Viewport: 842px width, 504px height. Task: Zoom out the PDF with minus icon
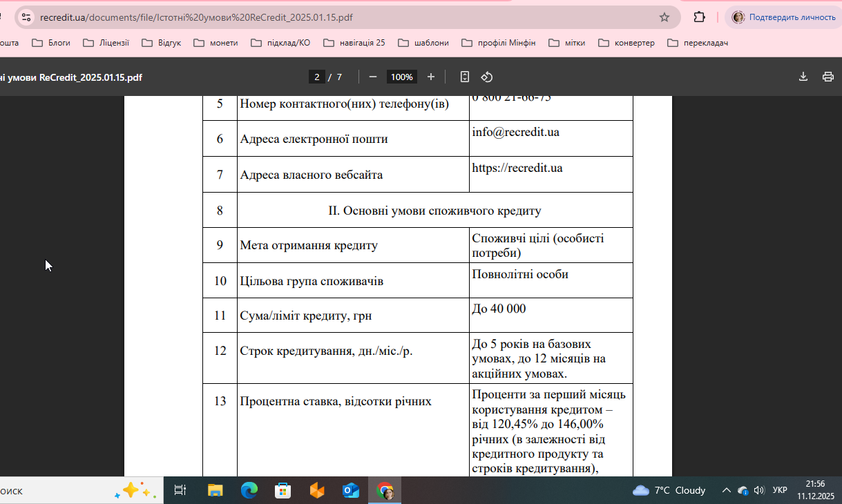[x=373, y=77]
